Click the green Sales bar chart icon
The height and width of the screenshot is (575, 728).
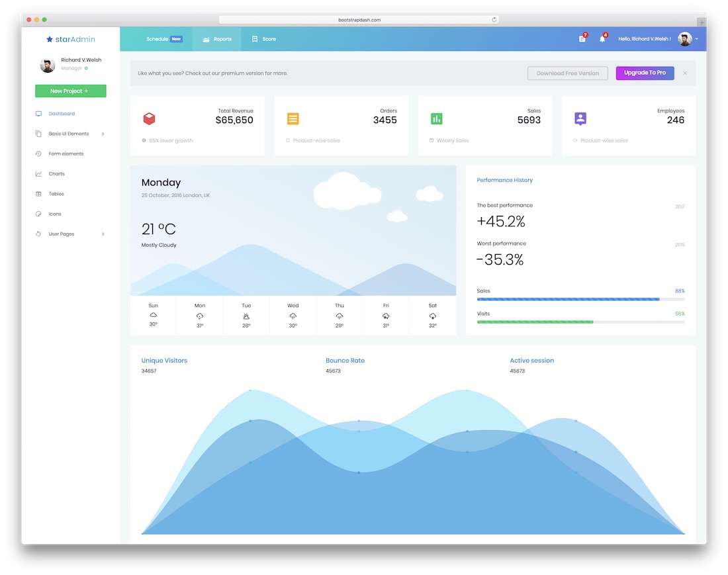point(436,119)
